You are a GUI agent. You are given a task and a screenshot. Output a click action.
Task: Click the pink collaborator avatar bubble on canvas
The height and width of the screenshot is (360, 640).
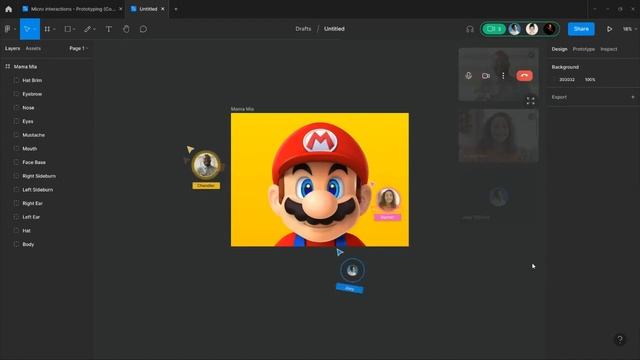[388, 199]
